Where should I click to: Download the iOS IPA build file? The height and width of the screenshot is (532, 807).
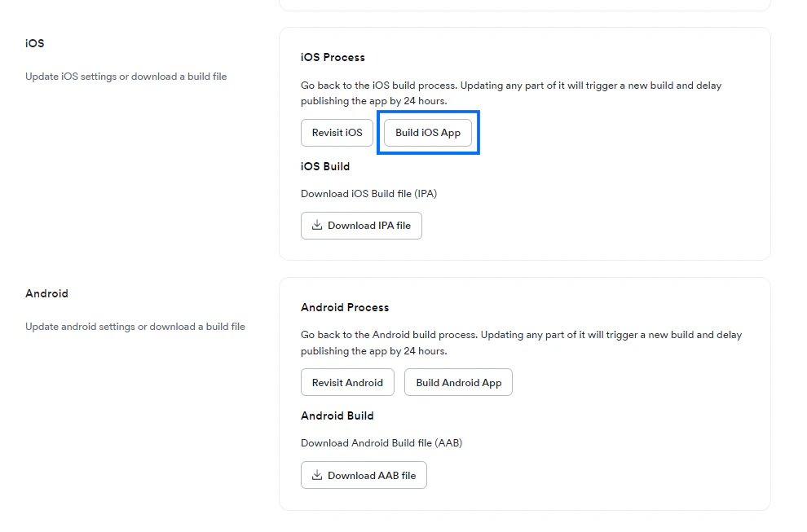tap(361, 225)
